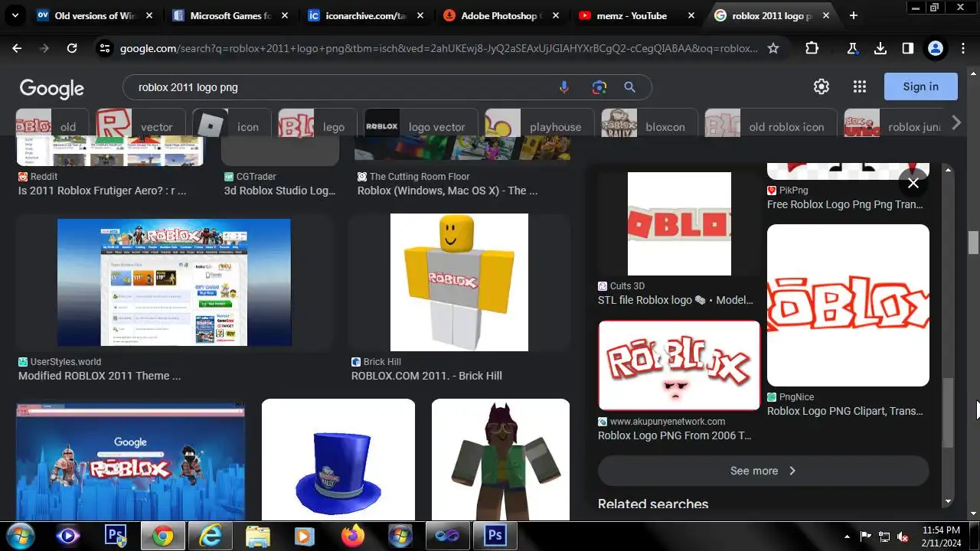Filter results by the playhouse chip
980x551 pixels.
[x=539, y=125]
